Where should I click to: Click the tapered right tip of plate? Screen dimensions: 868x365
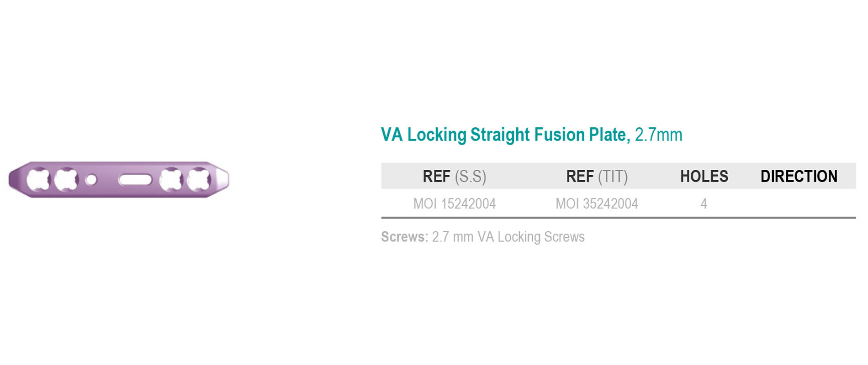pos(222,179)
